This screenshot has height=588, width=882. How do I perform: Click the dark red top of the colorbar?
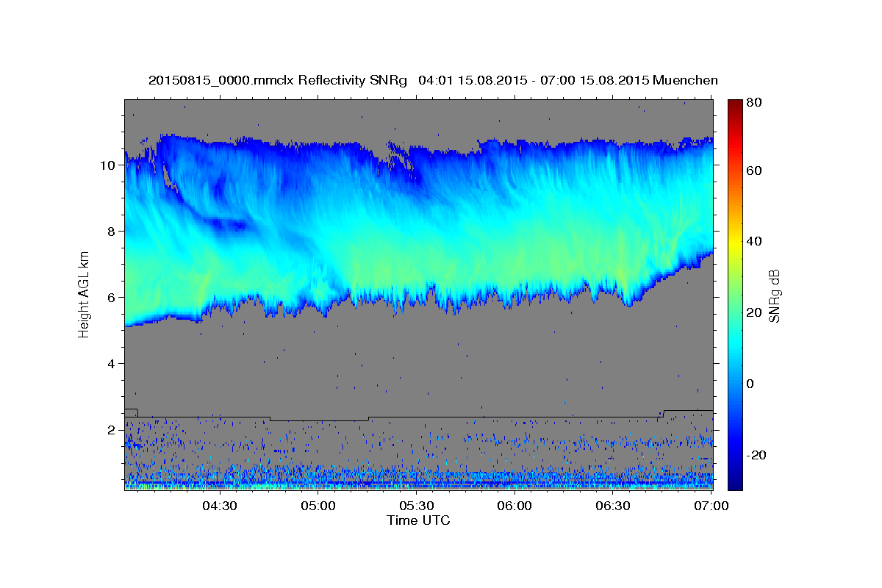coord(735,104)
